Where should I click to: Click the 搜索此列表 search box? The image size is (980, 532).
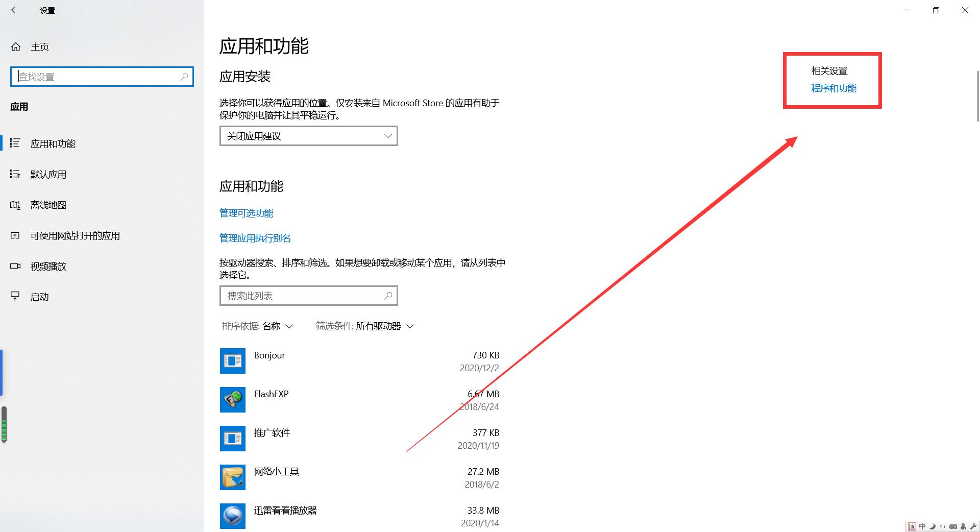[x=308, y=296]
